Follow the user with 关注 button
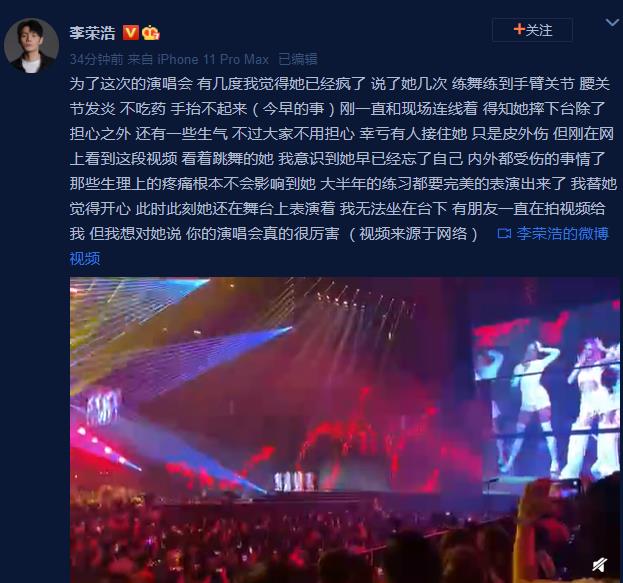This screenshot has height=583, width=623. 532,30
